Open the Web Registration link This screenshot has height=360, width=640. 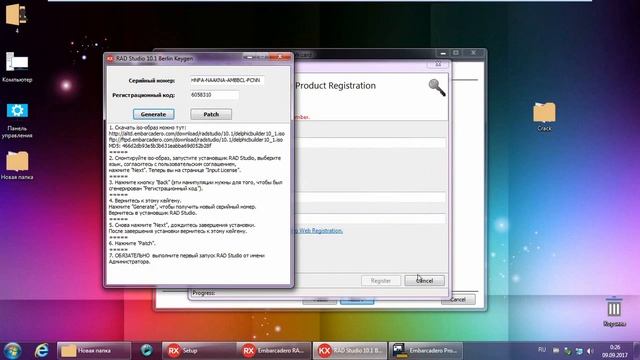click(318, 231)
